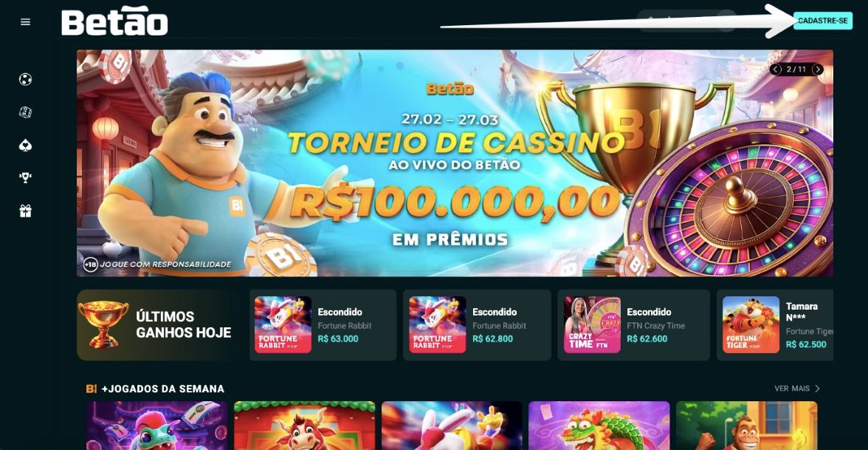Select the dice games icon
868x450 pixels.
pos(25,112)
